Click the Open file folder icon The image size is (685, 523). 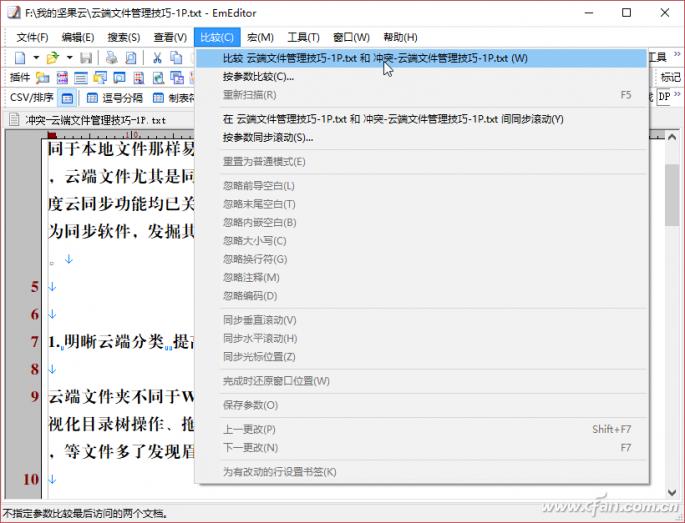(53, 58)
